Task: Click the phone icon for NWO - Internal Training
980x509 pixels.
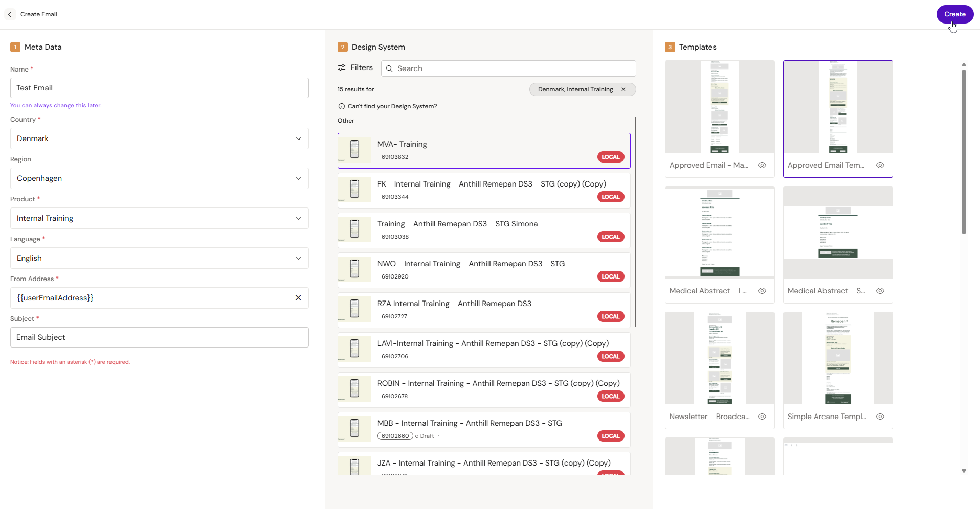Action: click(x=354, y=269)
